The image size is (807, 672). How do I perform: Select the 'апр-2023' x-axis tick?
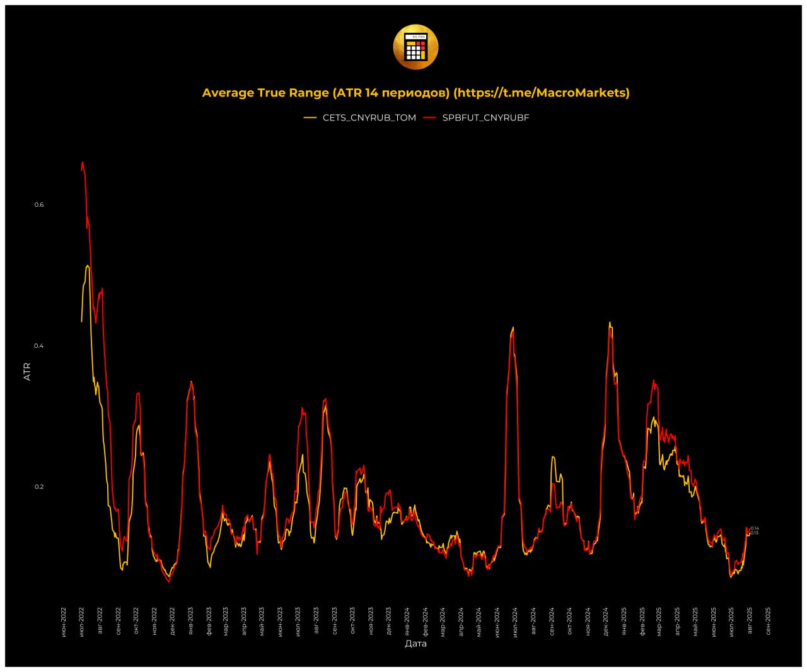244,621
